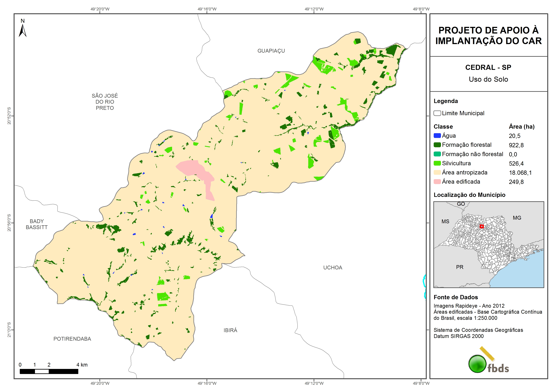The height and width of the screenshot is (392, 555).
Task: Click the UCHOA municipality label
Action: [x=333, y=267]
